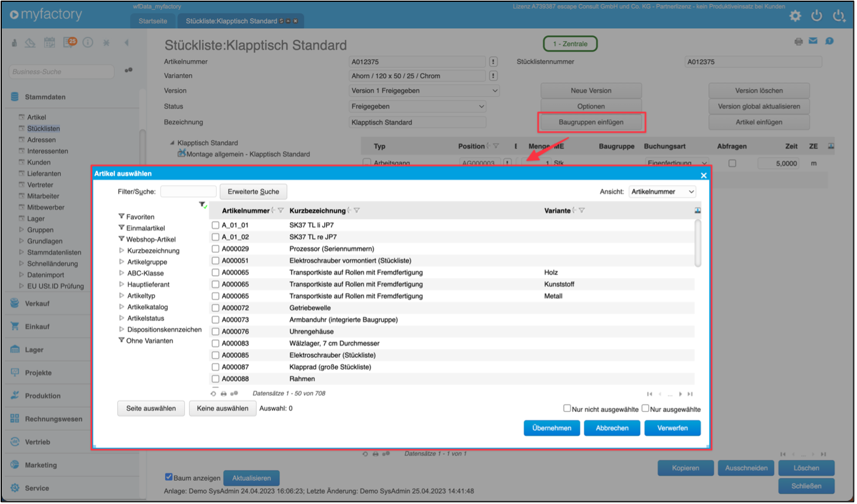The width and height of the screenshot is (857, 504).
Task: Click the exclamation icon next to Artikelnummer field
Action: point(493,62)
